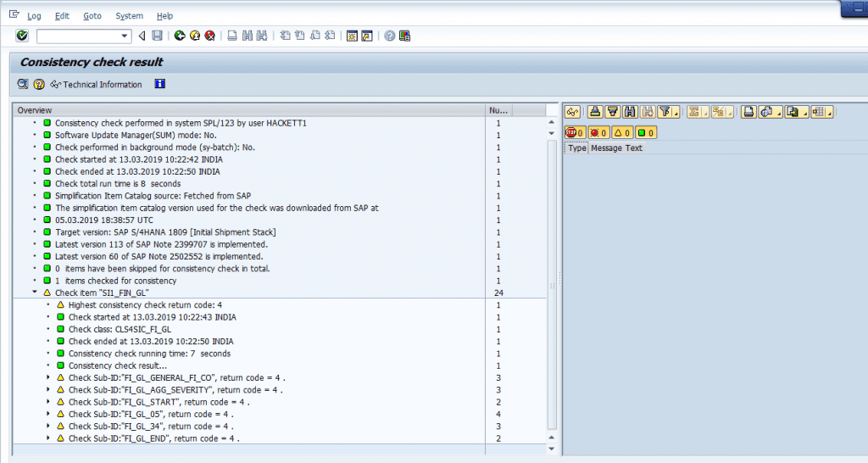Image resolution: width=868 pixels, height=463 pixels.
Task: Click the Print icon in message panel
Action: pyautogui.click(x=748, y=112)
